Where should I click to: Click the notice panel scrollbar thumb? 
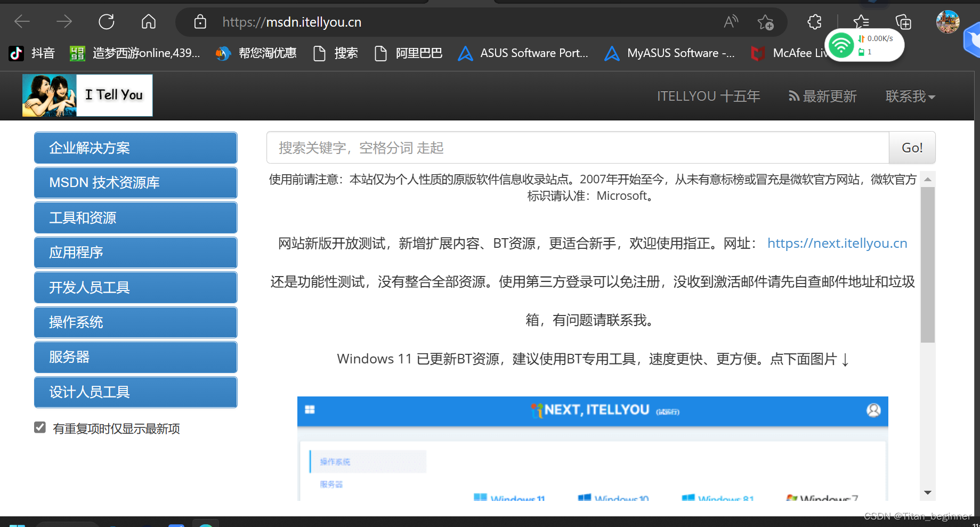pyautogui.click(x=928, y=264)
